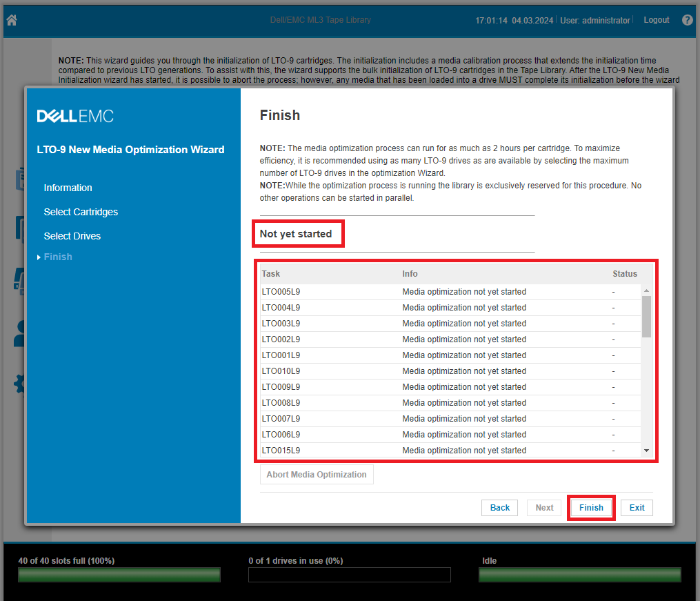Click the Idle status progress bar
Image resolution: width=700 pixels, height=601 pixels.
click(580, 575)
